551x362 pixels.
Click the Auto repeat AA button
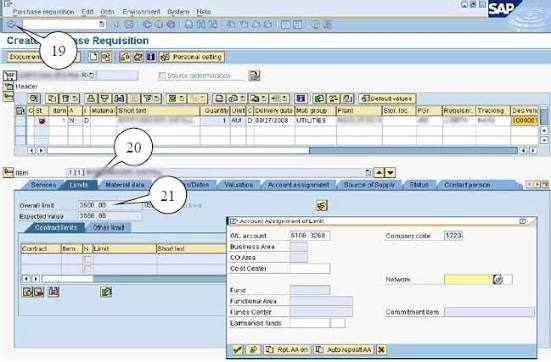344,349
